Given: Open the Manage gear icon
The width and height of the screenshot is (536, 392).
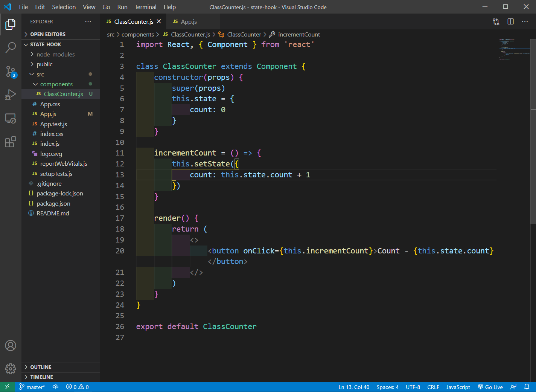Looking at the screenshot, I should pyautogui.click(x=11, y=369).
